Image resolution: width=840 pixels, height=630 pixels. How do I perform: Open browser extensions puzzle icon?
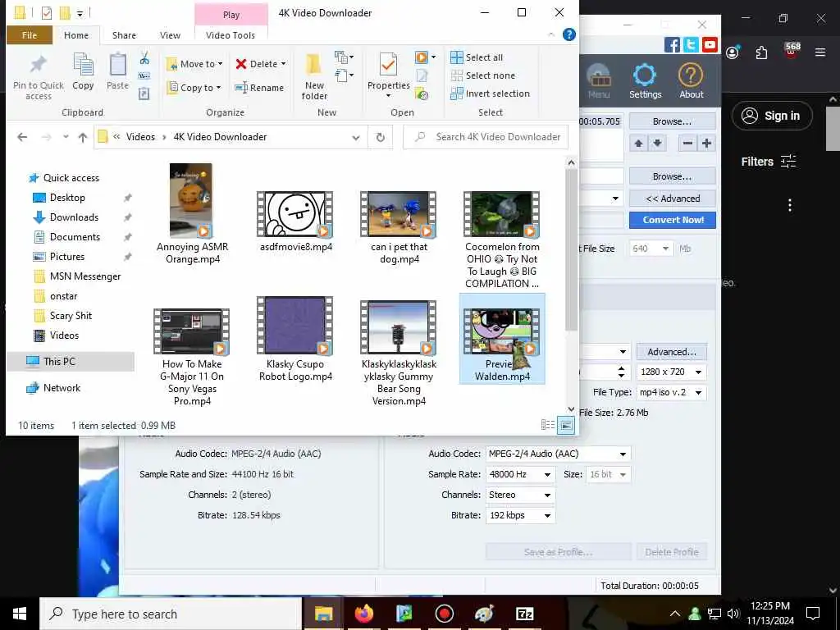tap(761, 52)
